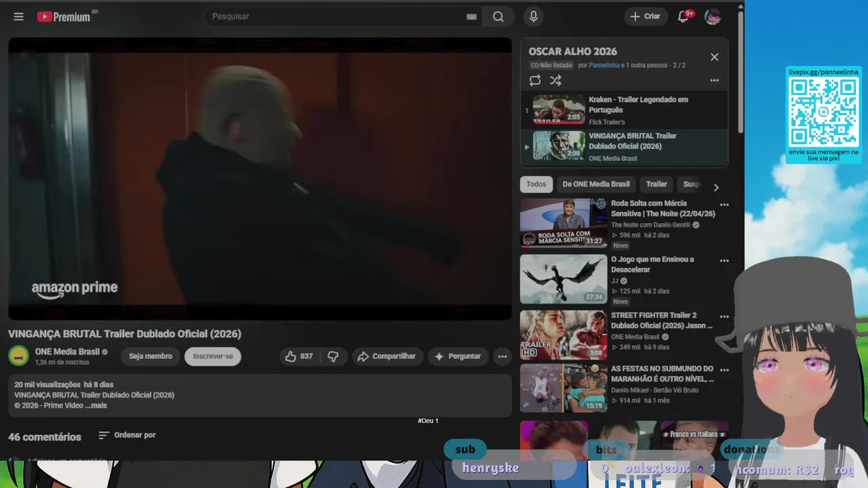Open STREET FIGHTER Trailer 2 thumbnail
868x488 pixels.
pos(564,335)
